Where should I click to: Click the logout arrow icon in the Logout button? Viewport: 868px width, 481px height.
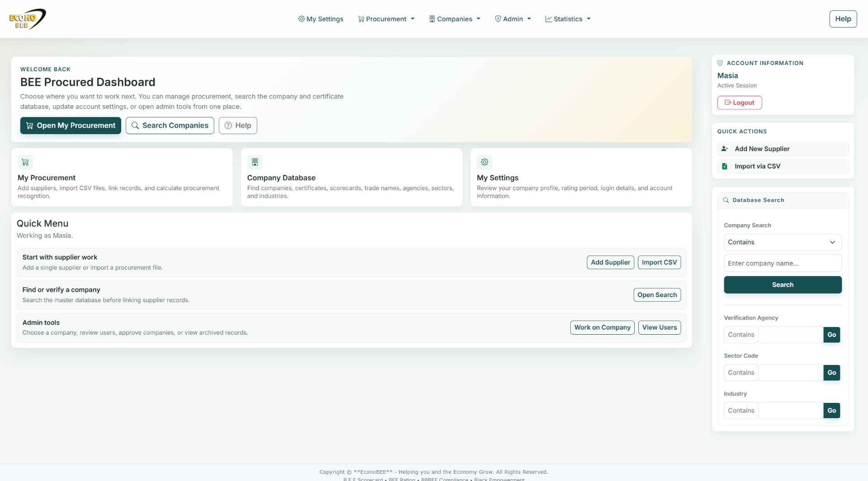pos(728,103)
